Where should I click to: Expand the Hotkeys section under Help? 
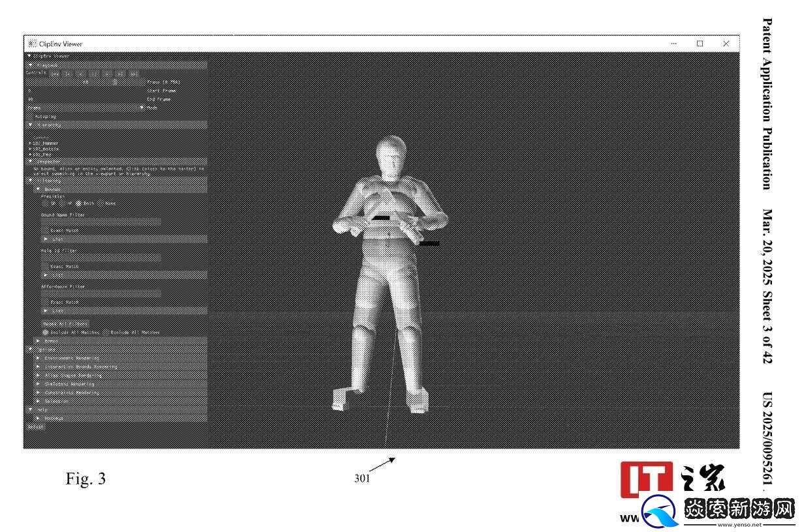[38, 418]
